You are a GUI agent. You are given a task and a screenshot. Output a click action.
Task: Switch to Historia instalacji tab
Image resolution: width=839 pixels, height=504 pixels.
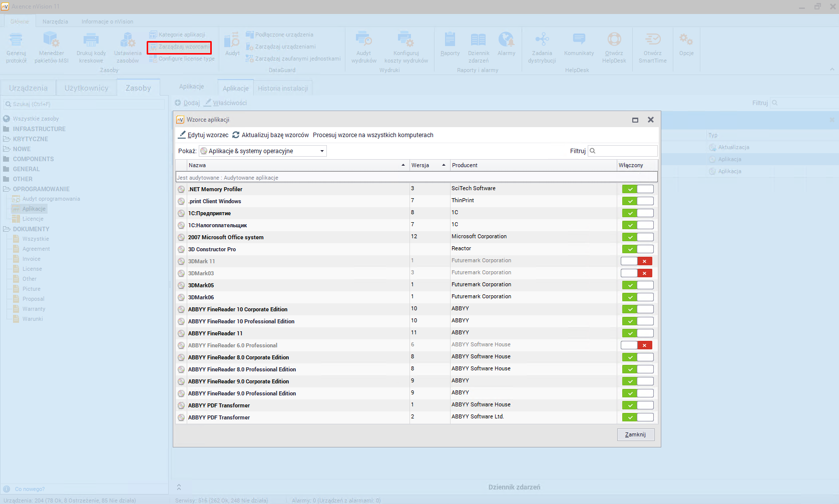point(283,88)
